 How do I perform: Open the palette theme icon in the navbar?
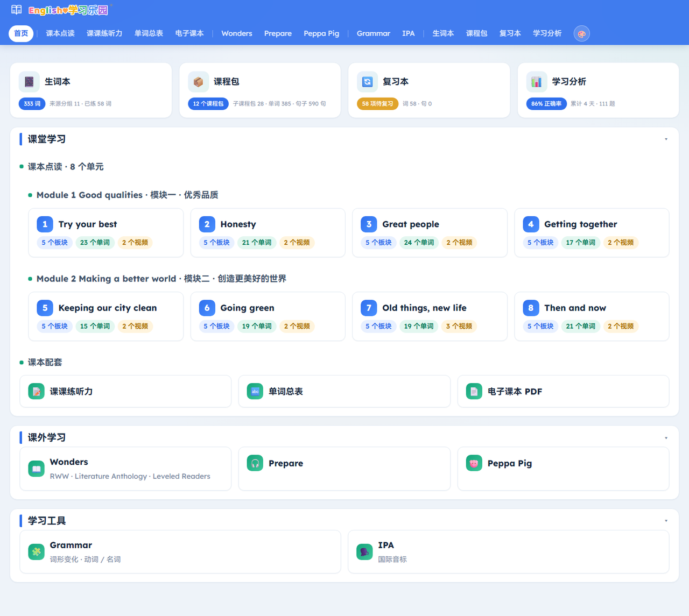tap(581, 33)
